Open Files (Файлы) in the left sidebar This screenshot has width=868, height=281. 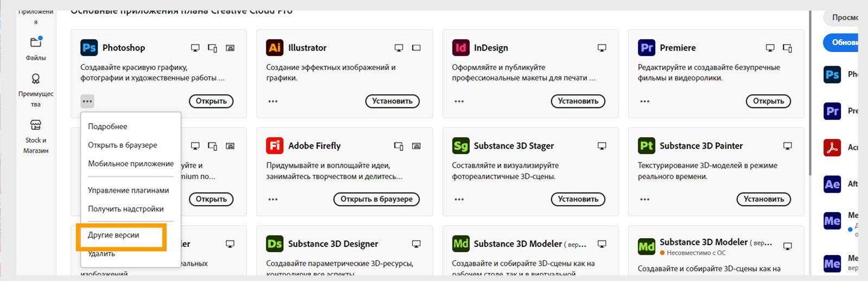click(x=36, y=48)
